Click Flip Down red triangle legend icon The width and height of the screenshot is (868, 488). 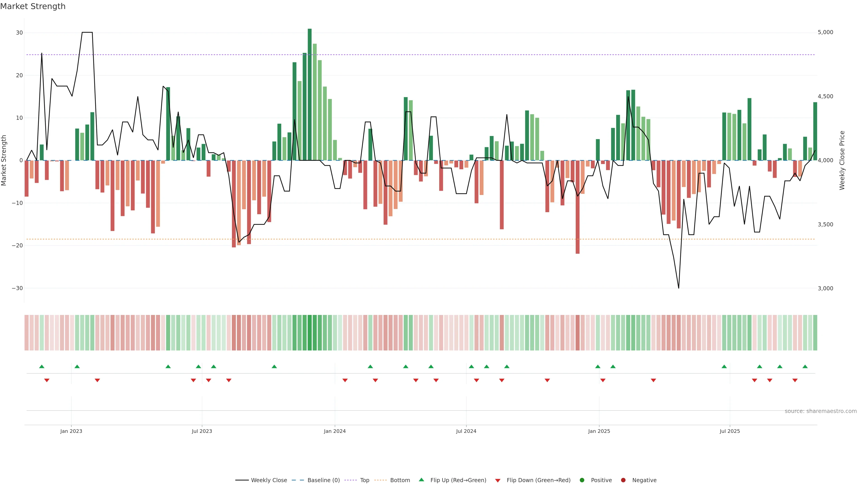point(498,481)
